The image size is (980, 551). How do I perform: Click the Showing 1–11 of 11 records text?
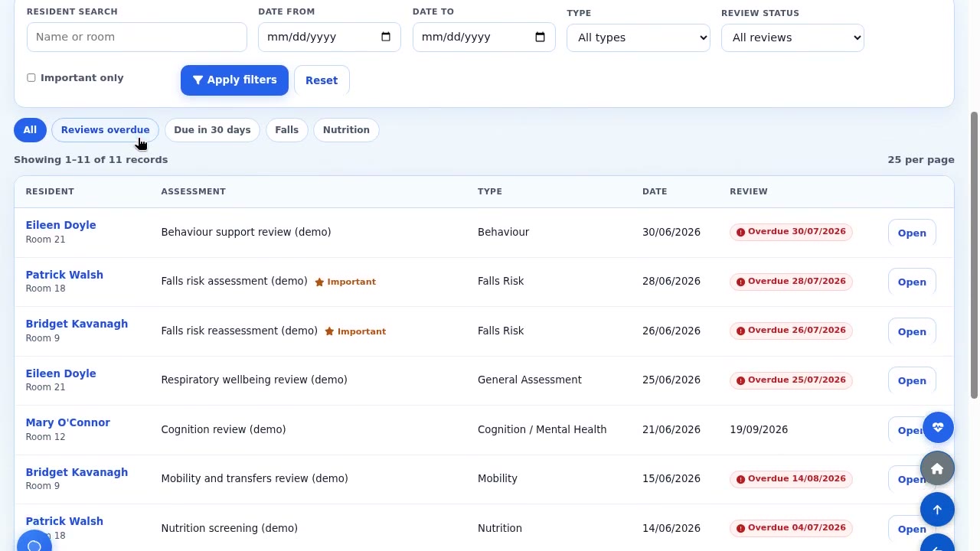[x=90, y=159]
